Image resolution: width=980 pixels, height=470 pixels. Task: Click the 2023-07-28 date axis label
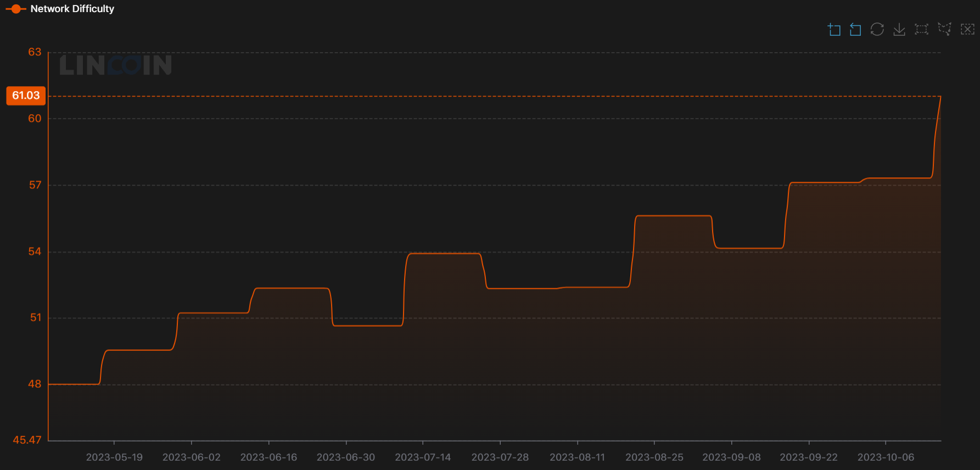pyautogui.click(x=500, y=457)
